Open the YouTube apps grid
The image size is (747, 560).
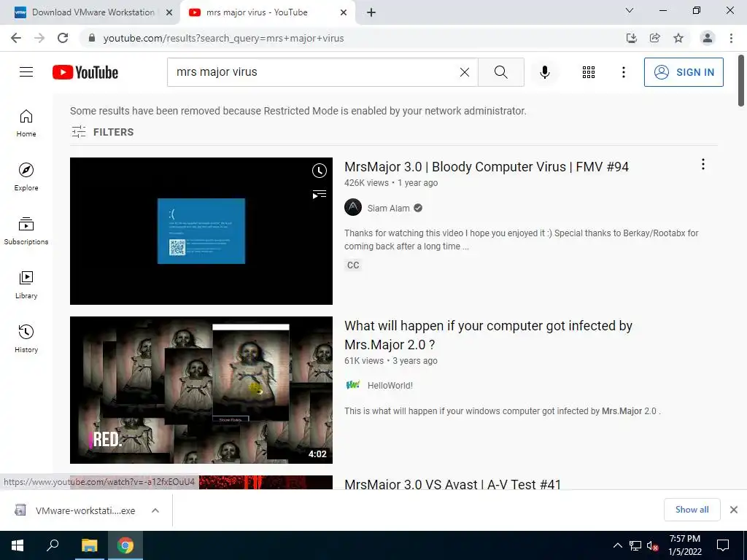coord(589,72)
